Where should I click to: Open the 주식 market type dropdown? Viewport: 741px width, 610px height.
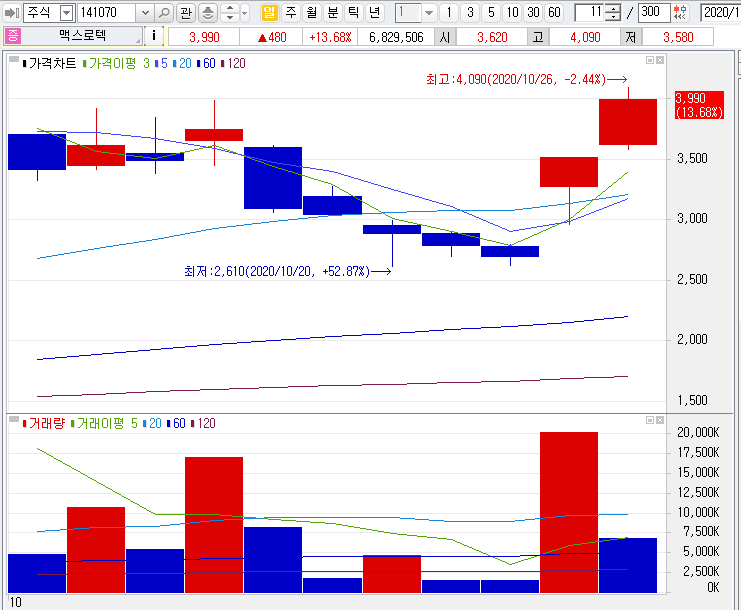[x=68, y=13]
